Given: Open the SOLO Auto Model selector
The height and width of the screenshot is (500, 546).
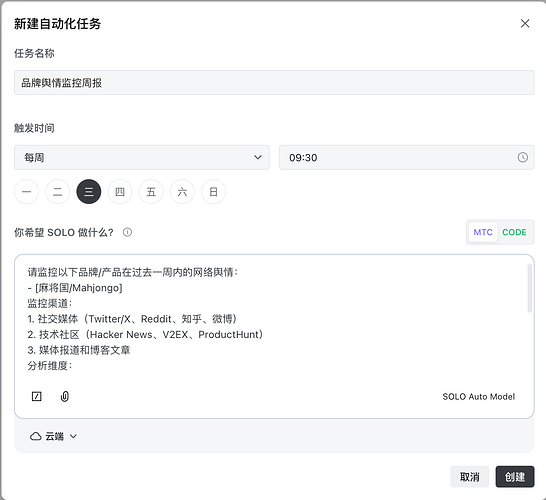Looking at the screenshot, I should 478,397.
